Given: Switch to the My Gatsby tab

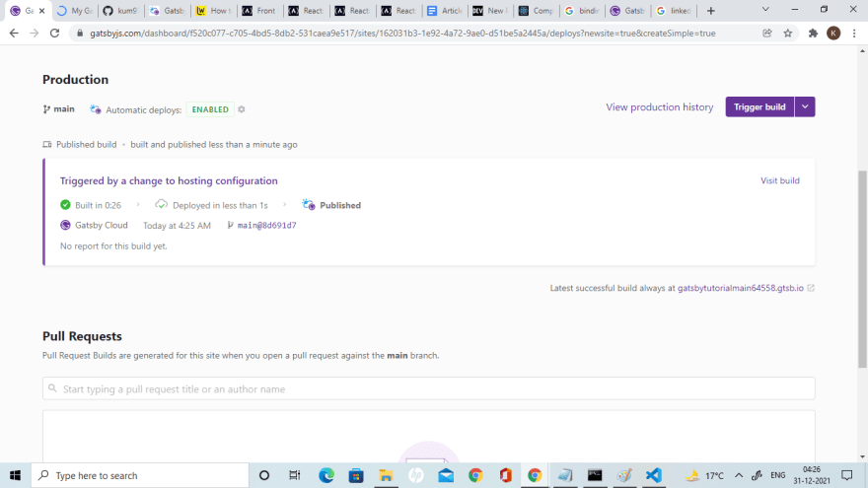Looking at the screenshot, I should click(x=75, y=11).
